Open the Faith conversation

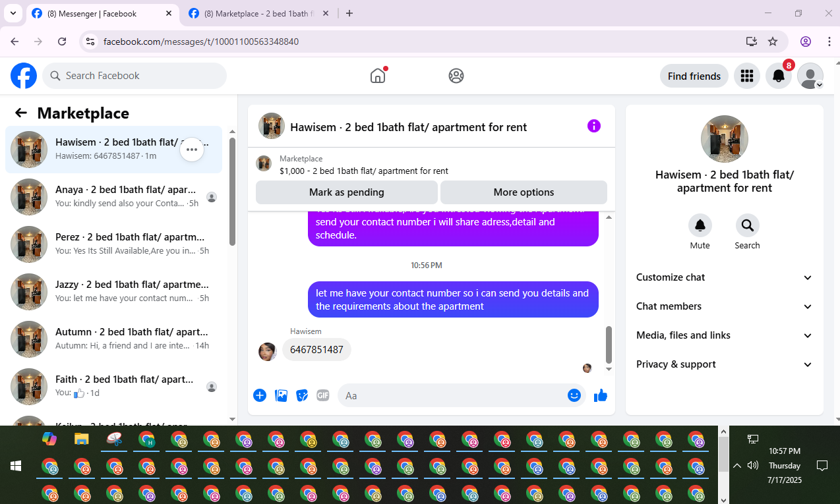(113, 387)
